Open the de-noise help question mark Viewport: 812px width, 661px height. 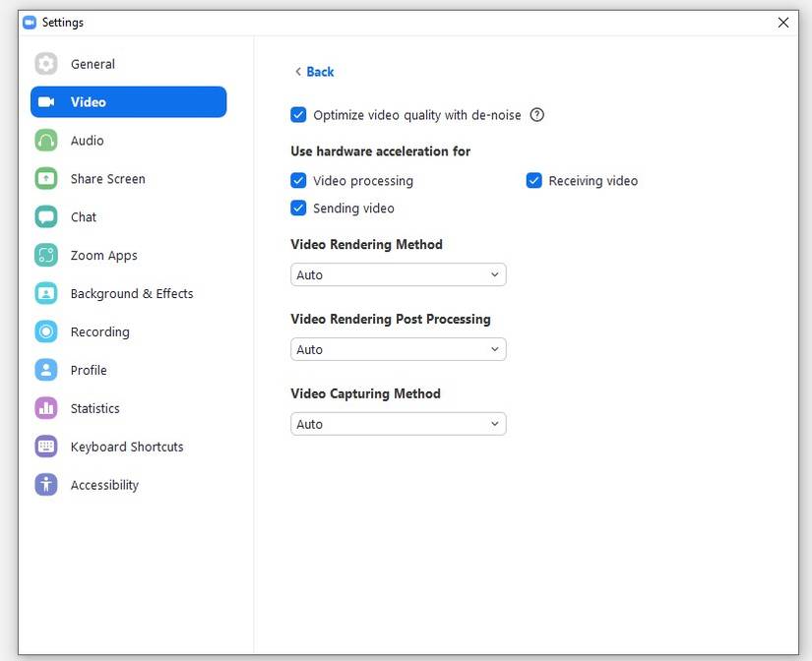[537, 115]
